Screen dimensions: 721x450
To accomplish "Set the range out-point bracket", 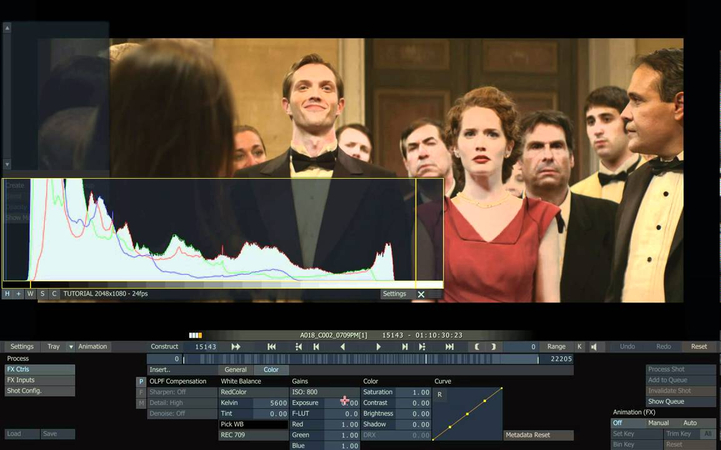I will click(493, 347).
